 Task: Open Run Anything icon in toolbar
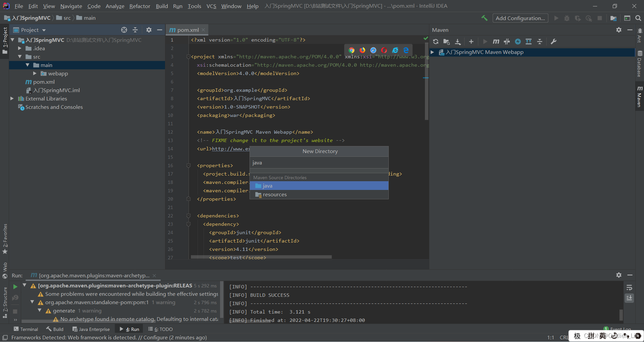pos(627,18)
